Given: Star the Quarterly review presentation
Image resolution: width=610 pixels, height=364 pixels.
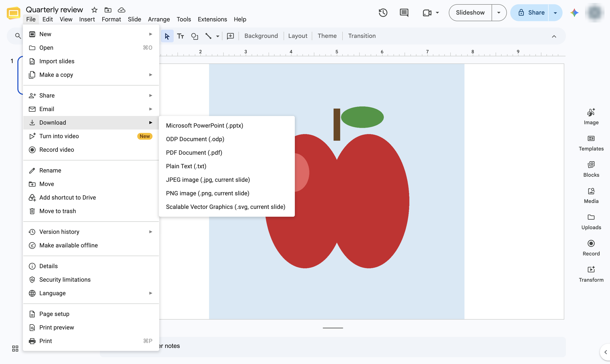Looking at the screenshot, I should [94, 10].
